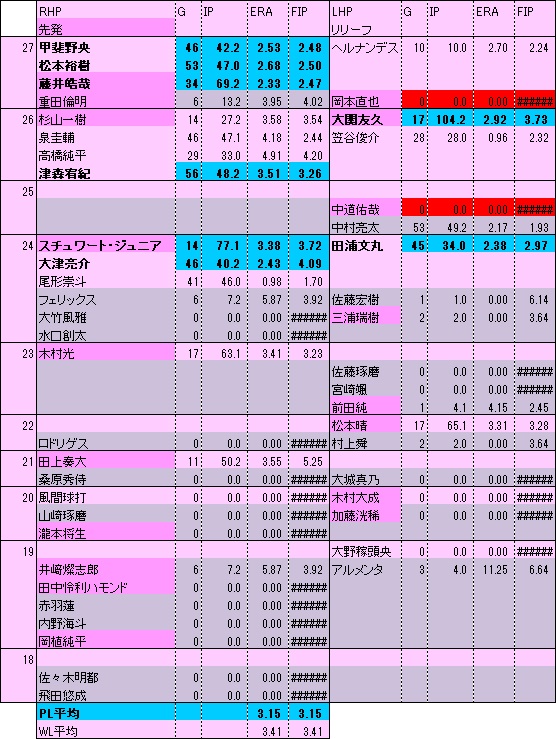Select LHP player 田浦文丸
Image resolution: width=556 pixels, height=739 pixels.
click(365, 245)
